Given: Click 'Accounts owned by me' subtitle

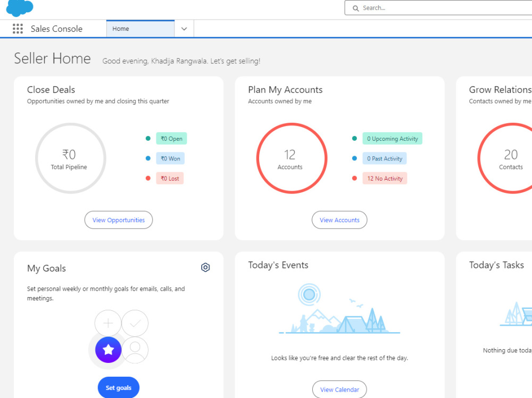Looking at the screenshot, I should (x=280, y=101).
